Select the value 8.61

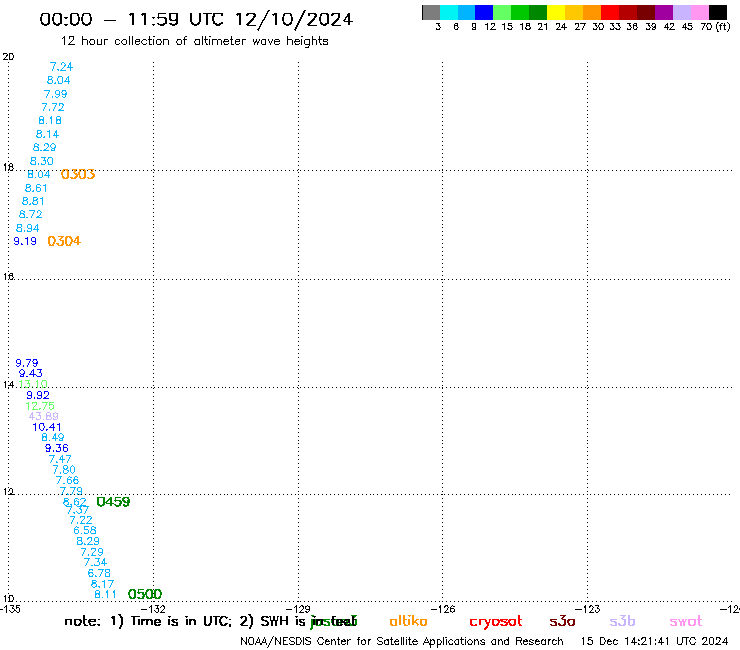pos(36,188)
